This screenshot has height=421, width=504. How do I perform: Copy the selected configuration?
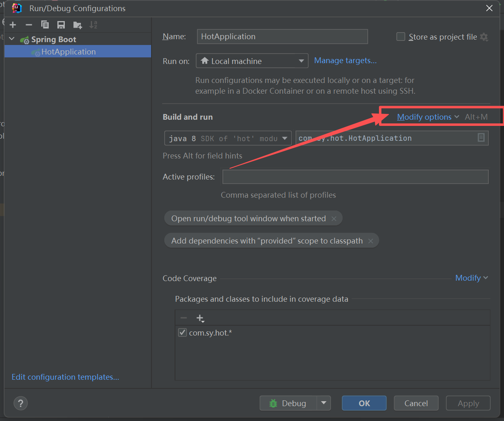click(x=45, y=25)
